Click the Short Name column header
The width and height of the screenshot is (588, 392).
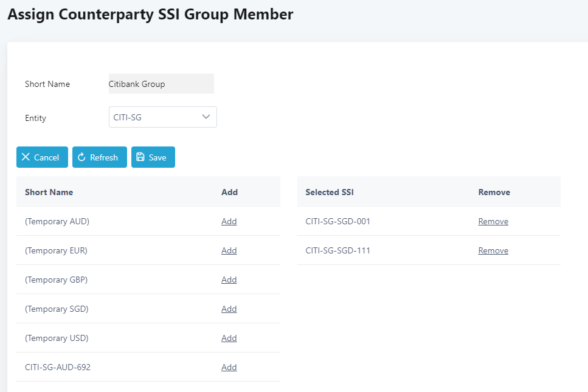(x=49, y=192)
